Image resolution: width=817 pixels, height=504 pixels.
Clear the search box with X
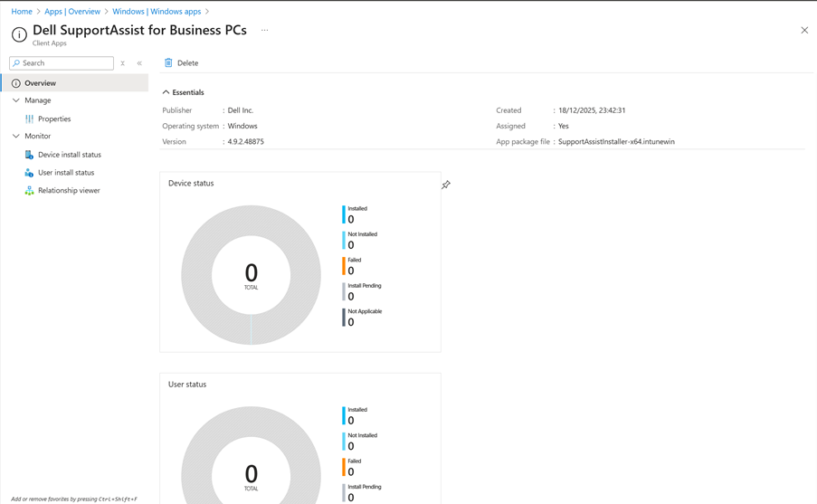(x=123, y=63)
